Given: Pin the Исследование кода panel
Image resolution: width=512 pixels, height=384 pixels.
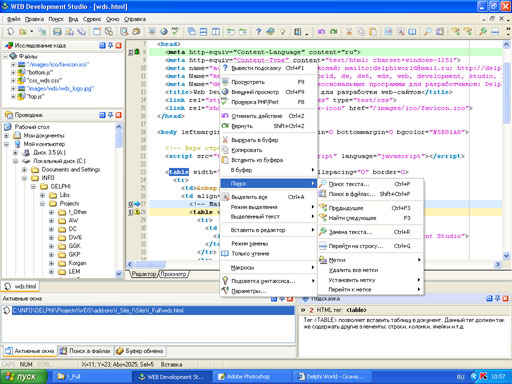Looking at the screenshot, I should (x=110, y=45).
